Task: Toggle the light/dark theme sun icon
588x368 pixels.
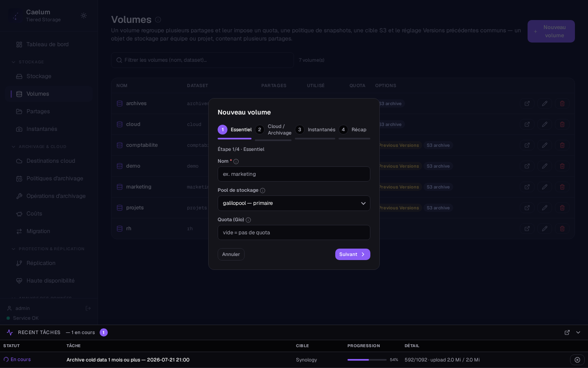Action: pyautogui.click(x=84, y=16)
